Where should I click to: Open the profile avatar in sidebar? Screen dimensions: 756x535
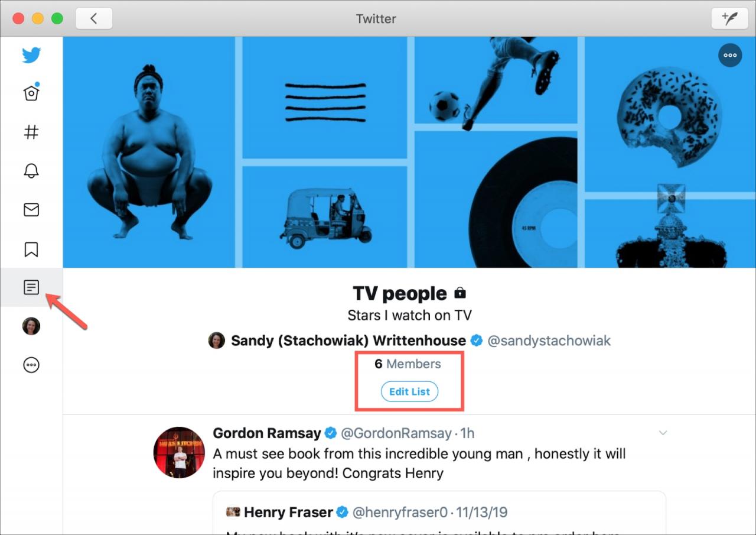point(31,326)
